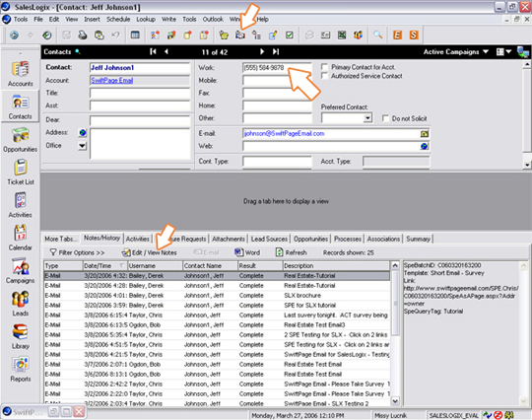This screenshot has height=420, width=532.
Task: Click the globe icon in the Web field
Action: coord(424,146)
